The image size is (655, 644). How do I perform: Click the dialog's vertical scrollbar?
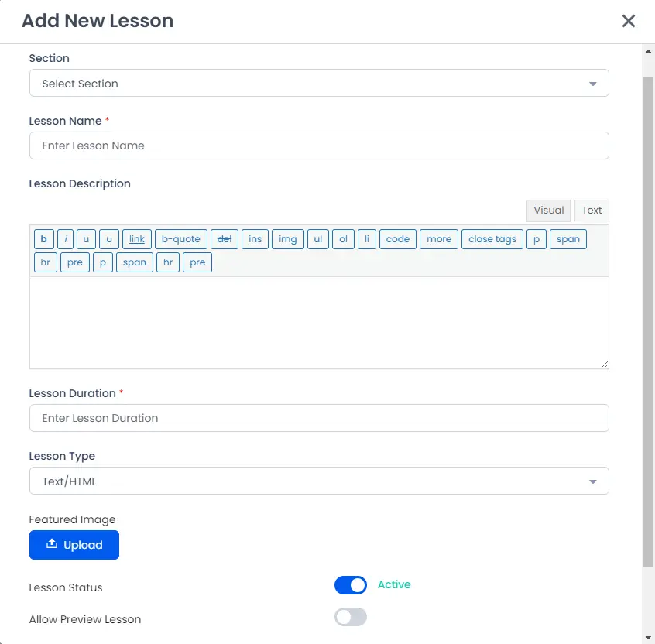tap(649, 310)
